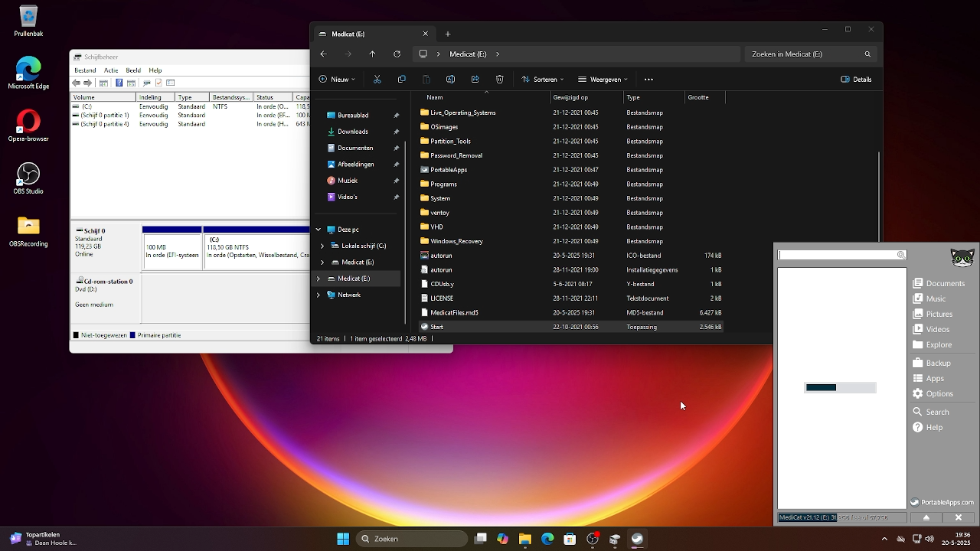The image size is (980, 551).
Task: Click the Volume column header in Schijfbeheer
Action: [x=103, y=98]
